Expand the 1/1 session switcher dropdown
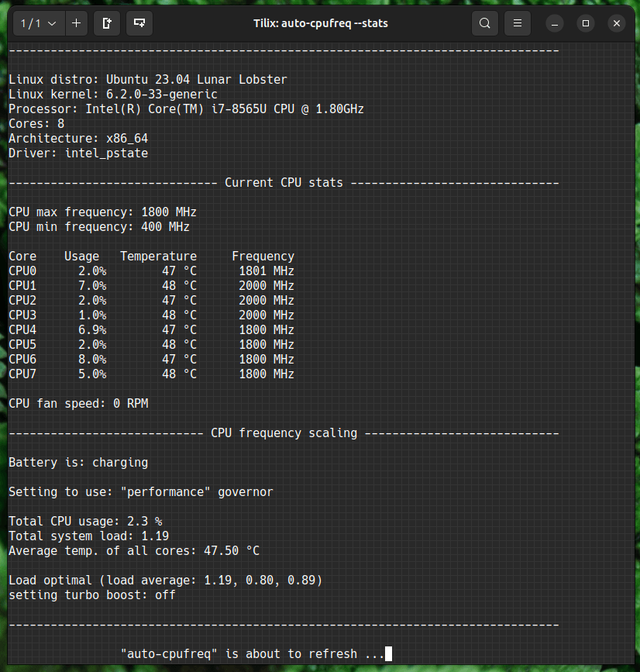This screenshot has width=640, height=672. coord(39,23)
